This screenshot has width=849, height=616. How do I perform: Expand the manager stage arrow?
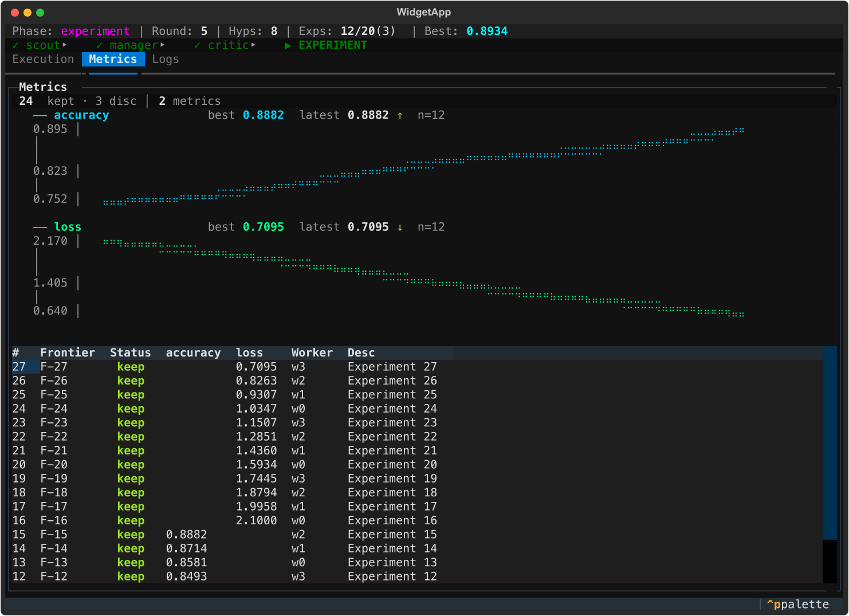point(163,45)
